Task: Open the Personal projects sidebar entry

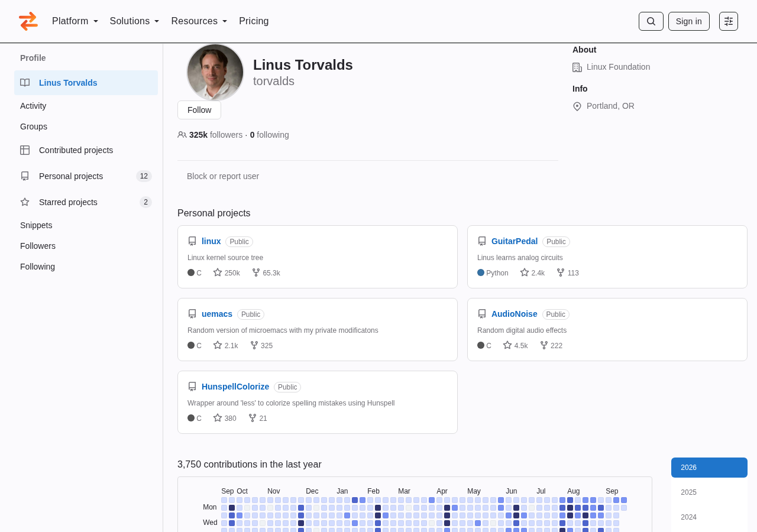Action: click(86, 176)
